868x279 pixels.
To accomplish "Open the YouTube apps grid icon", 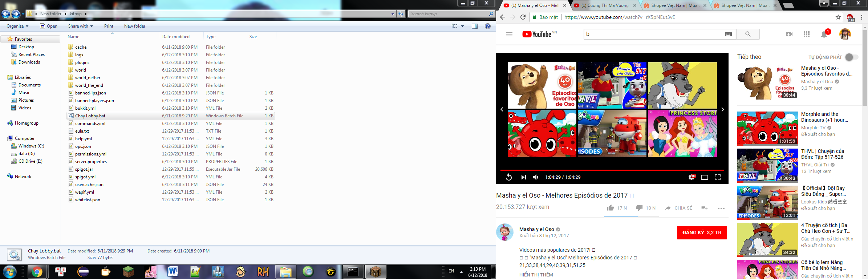I will (x=807, y=34).
